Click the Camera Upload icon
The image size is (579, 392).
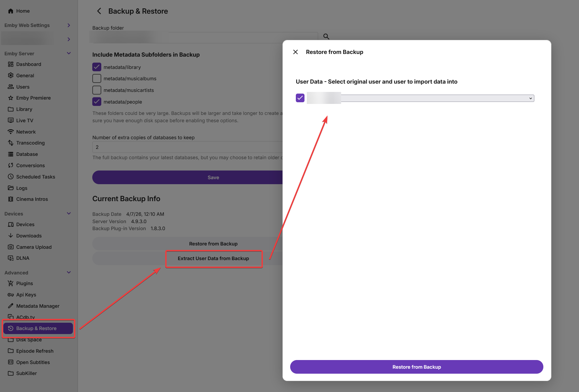point(11,247)
